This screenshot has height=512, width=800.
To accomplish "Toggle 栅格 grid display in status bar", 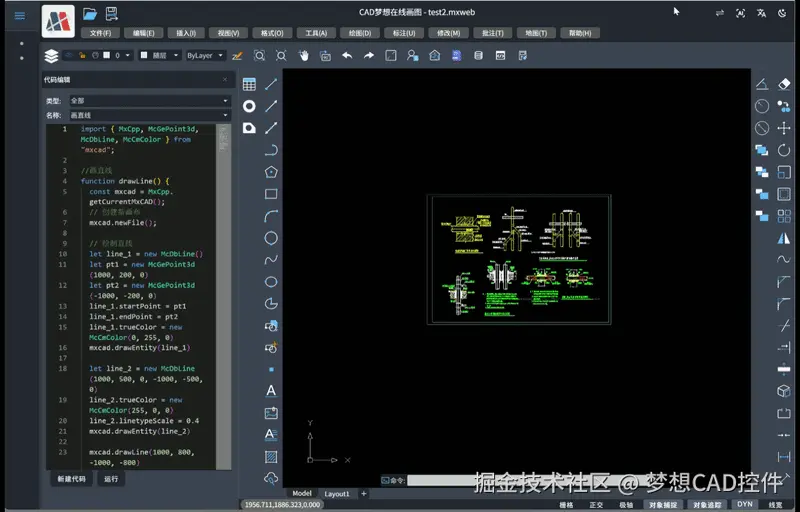I will click(567, 505).
